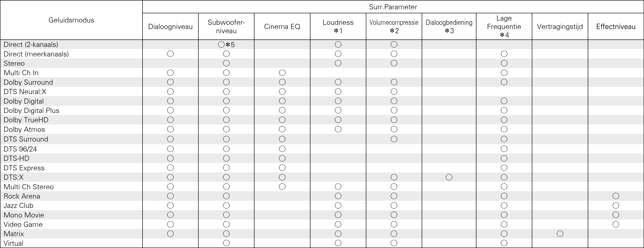This screenshot has width=644, height=248.
Task: Click the Cinema EQ column header
Action: click(x=282, y=27)
